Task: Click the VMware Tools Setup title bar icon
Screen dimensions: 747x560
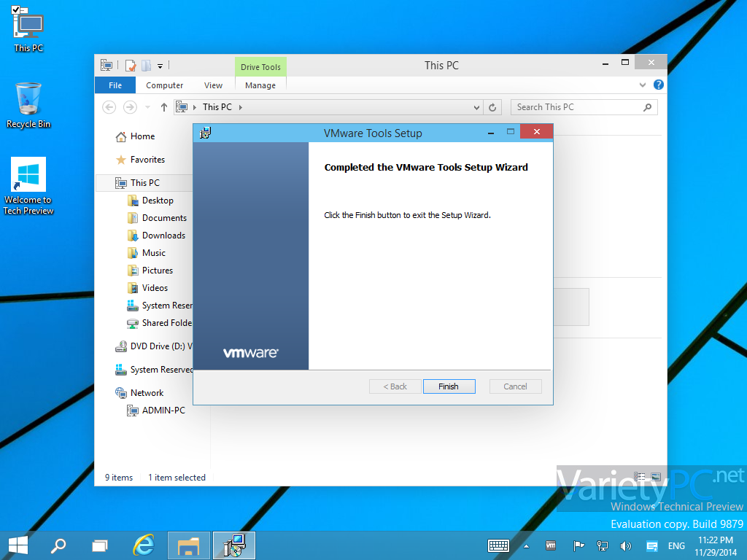Action: [205, 133]
